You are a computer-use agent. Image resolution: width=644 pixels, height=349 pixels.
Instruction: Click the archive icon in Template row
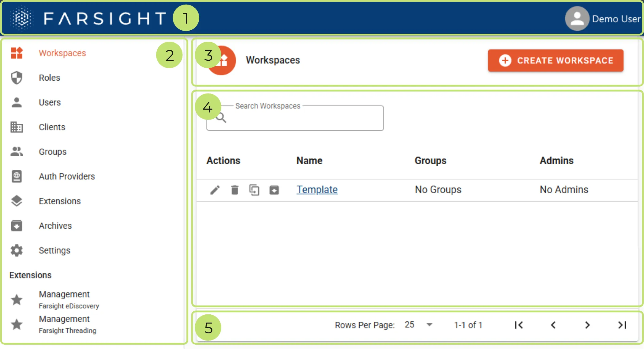pos(274,190)
